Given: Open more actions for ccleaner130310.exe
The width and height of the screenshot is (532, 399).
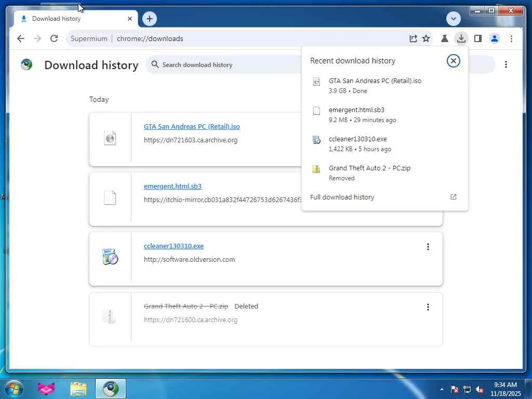Looking at the screenshot, I should click(x=428, y=247).
